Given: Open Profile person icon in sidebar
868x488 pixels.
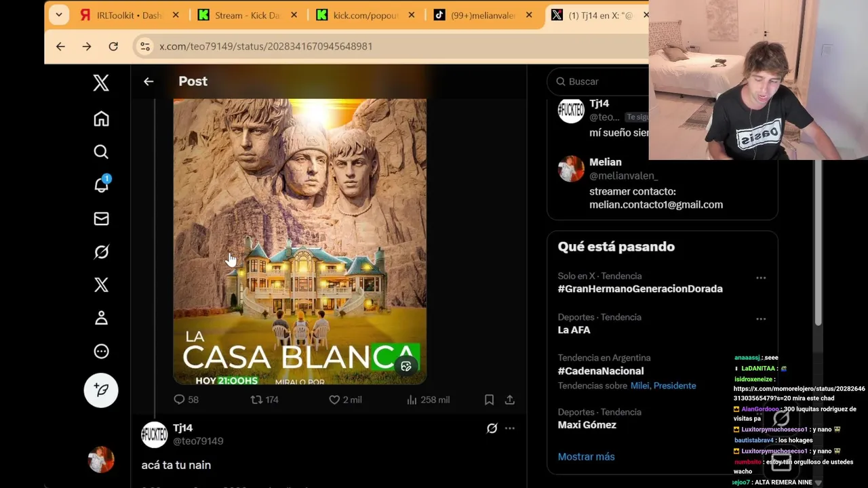Looking at the screenshot, I should pos(101,318).
